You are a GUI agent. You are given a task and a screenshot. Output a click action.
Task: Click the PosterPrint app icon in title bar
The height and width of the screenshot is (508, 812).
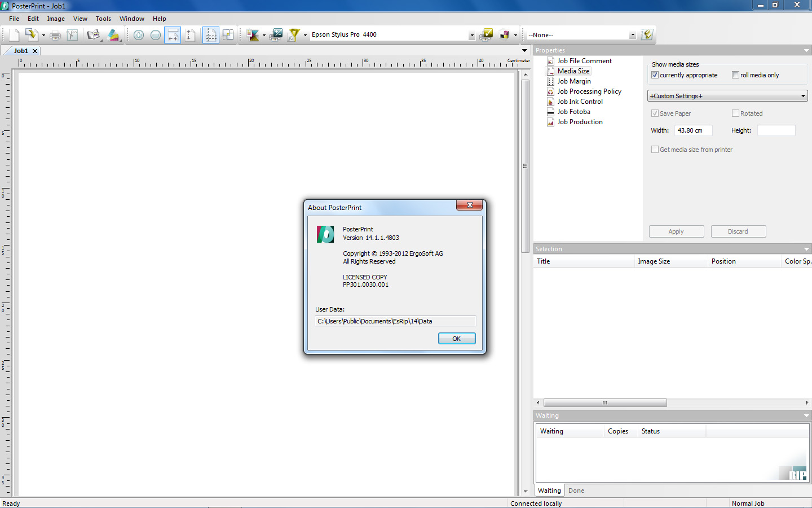click(x=5, y=6)
